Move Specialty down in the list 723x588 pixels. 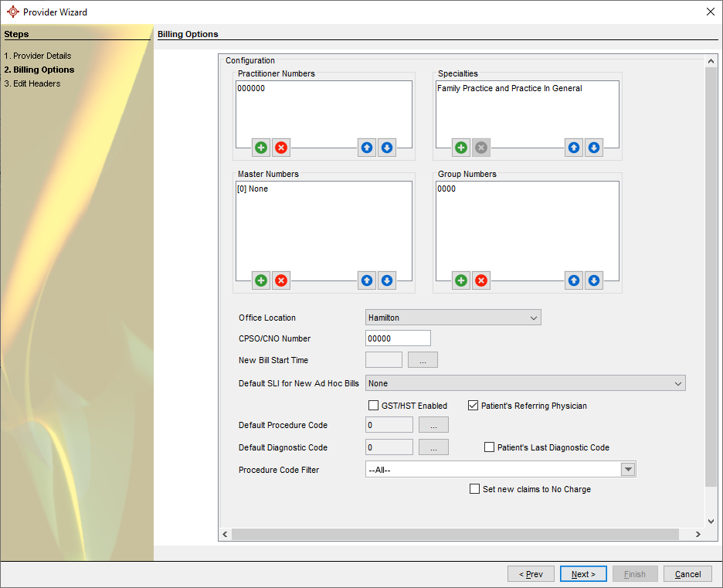(x=594, y=148)
